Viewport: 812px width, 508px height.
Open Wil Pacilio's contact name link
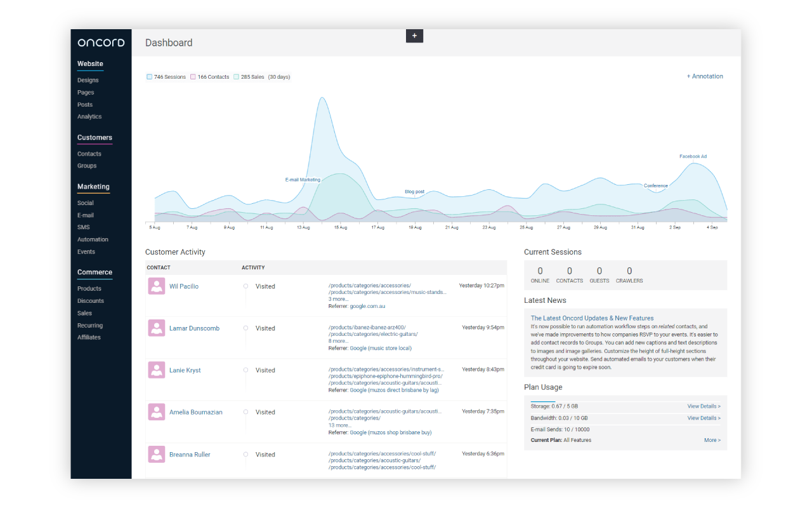(184, 286)
